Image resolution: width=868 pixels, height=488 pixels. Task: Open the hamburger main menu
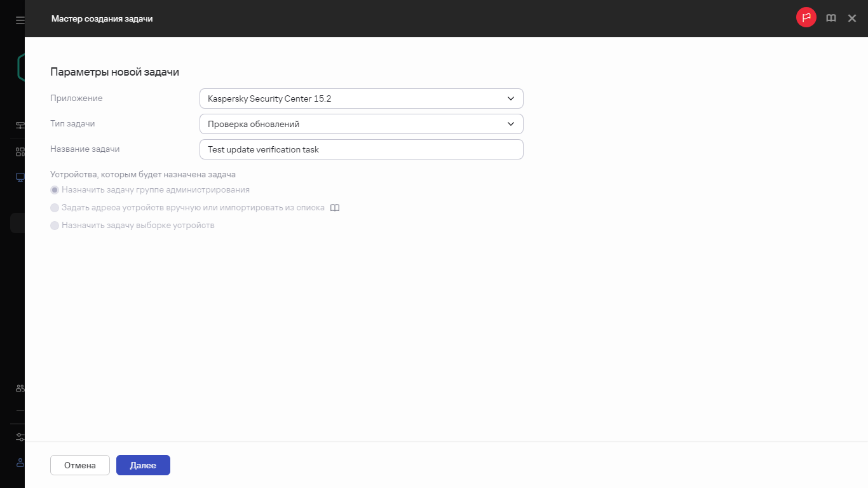point(20,20)
